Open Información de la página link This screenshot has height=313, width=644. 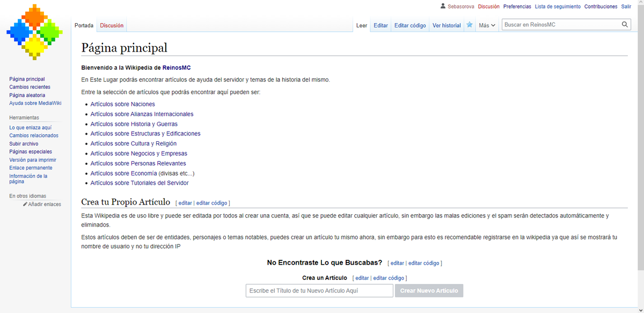(28, 179)
